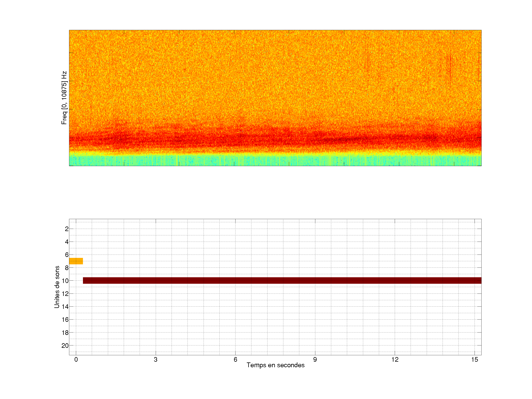Click the x-axis tick label 0
This screenshot has width=532, height=399.
pyautogui.click(x=76, y=359)
